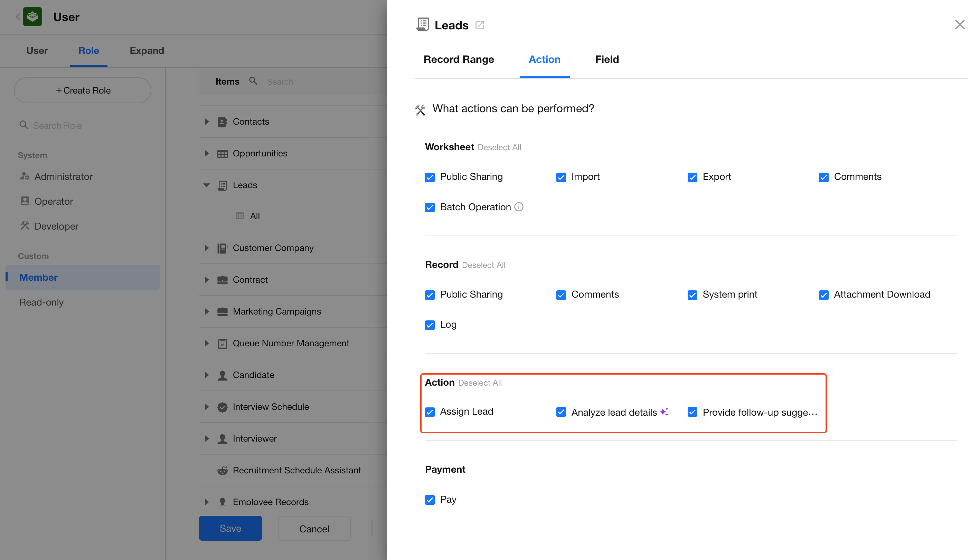Click the green app logo icon

32,17
